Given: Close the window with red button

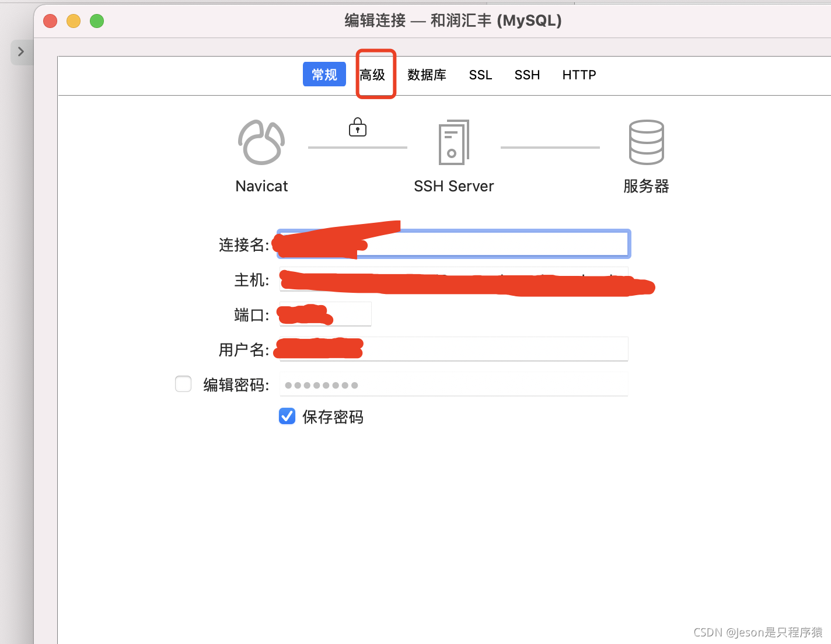Looking at the screenshot, I should click(x=50, y=21).
